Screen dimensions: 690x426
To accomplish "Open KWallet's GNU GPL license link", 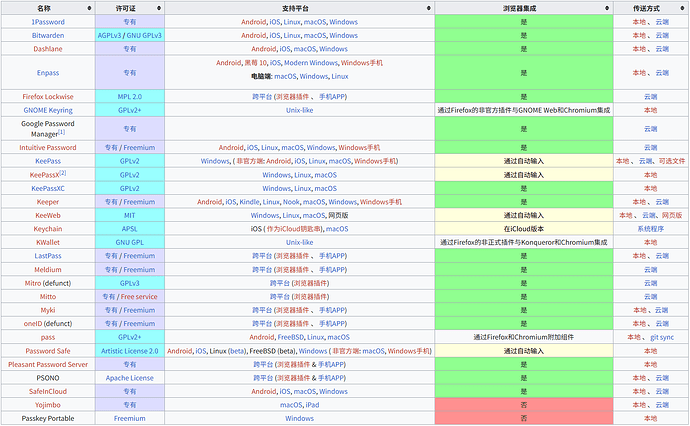I will click(130, 242).
